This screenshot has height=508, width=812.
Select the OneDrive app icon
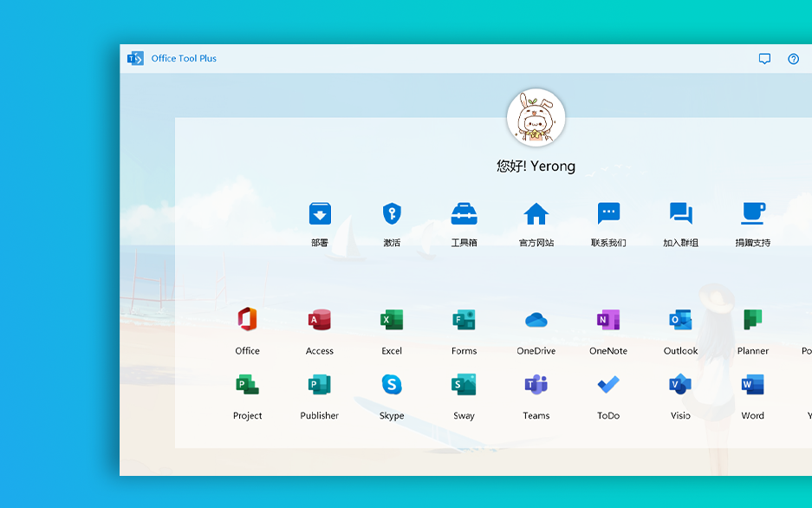click(x=536, y=319)
